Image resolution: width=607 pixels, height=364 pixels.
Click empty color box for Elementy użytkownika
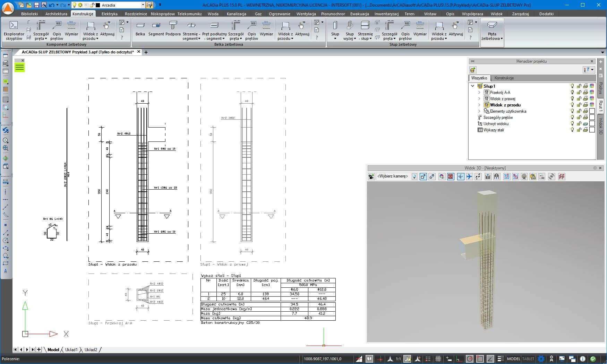click(x=592, y=111)
